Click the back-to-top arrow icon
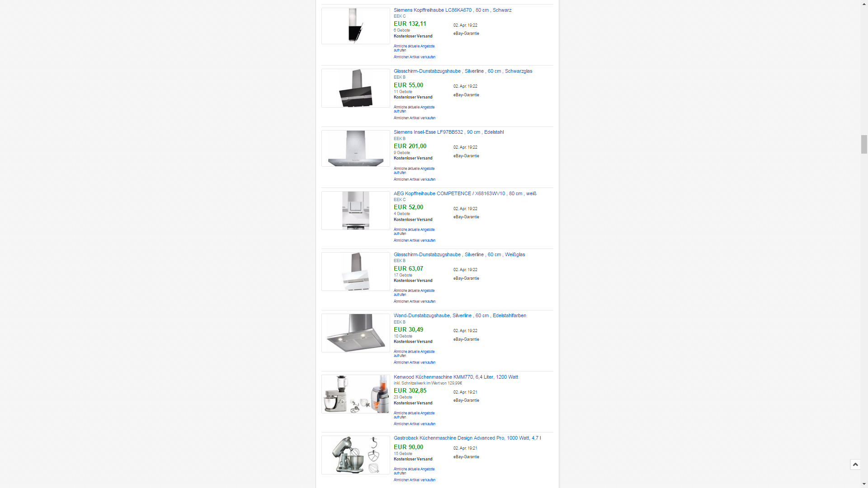 [855, 465]
